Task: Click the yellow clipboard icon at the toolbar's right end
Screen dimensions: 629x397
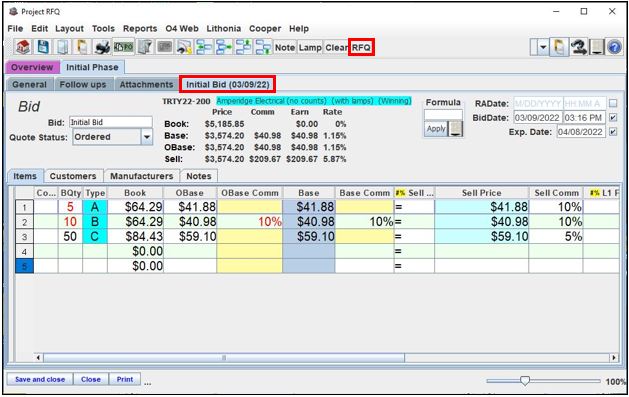Action: click(559, 47)
